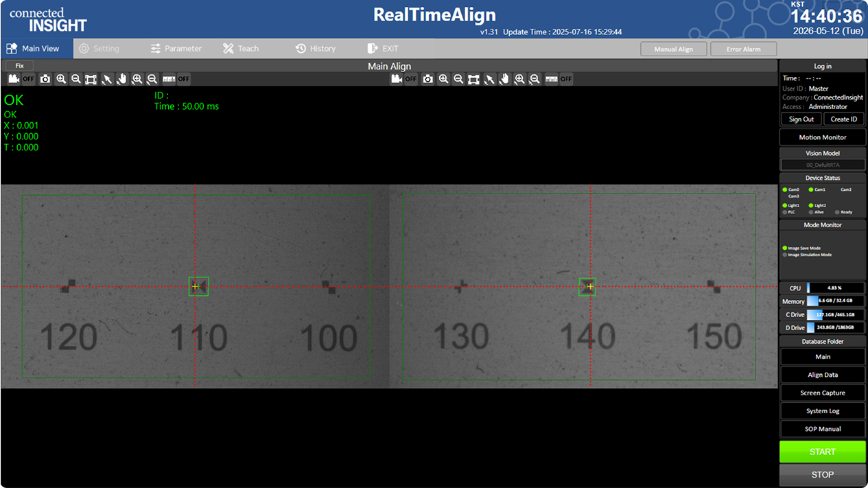Click the plain zoom-in magnifier in left view toolbar

61,79
